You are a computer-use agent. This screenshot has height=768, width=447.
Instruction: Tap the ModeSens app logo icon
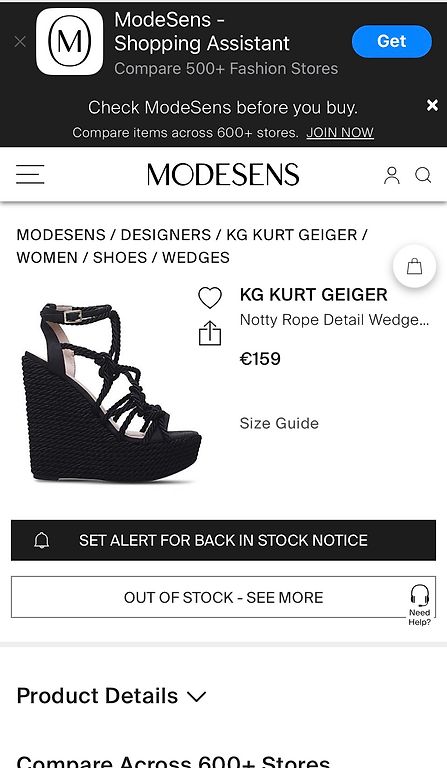point(70,42)
